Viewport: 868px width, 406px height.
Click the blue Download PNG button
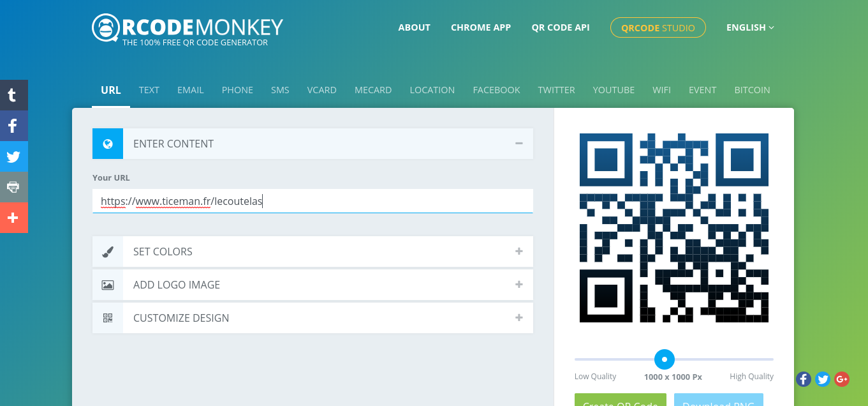719,400
